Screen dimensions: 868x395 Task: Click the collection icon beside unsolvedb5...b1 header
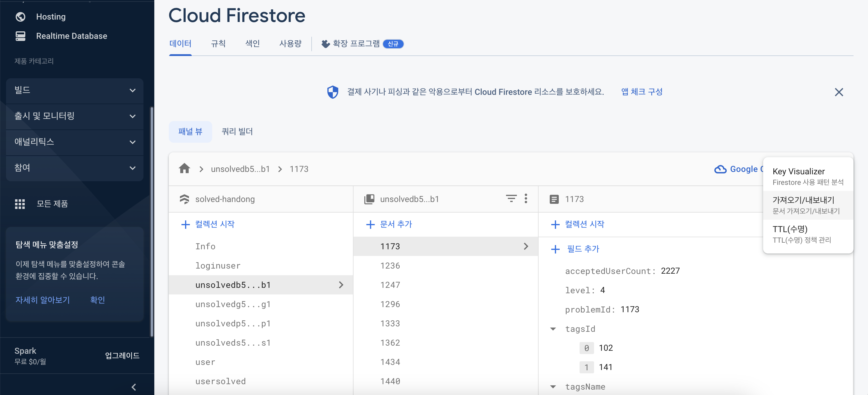click(x=369, y=199)
